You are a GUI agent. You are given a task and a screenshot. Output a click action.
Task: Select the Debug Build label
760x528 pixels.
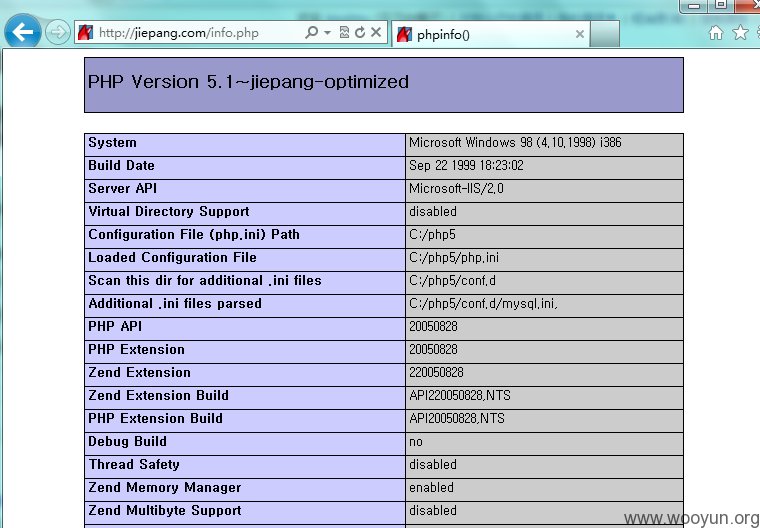pos(127,441)
